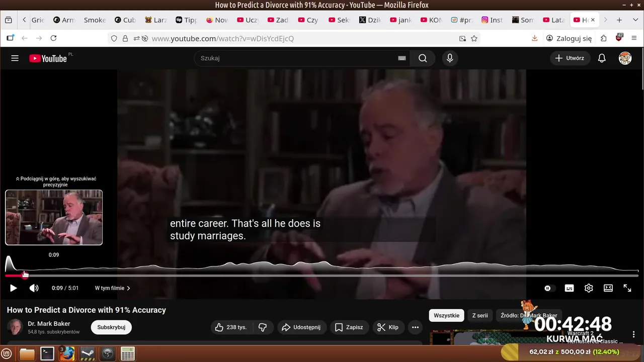Screen dimensions: 644x362
Task: Enter fullscreen mode
Action: 627,288
